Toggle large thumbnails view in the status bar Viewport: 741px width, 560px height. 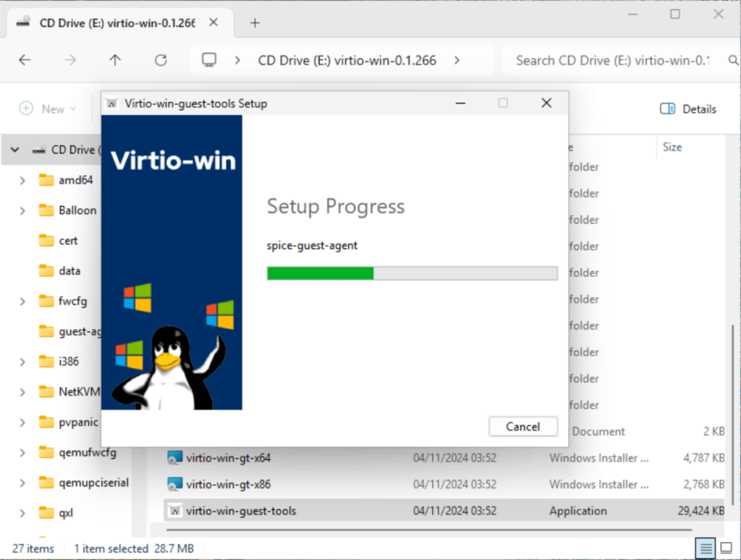click(727, 548)
